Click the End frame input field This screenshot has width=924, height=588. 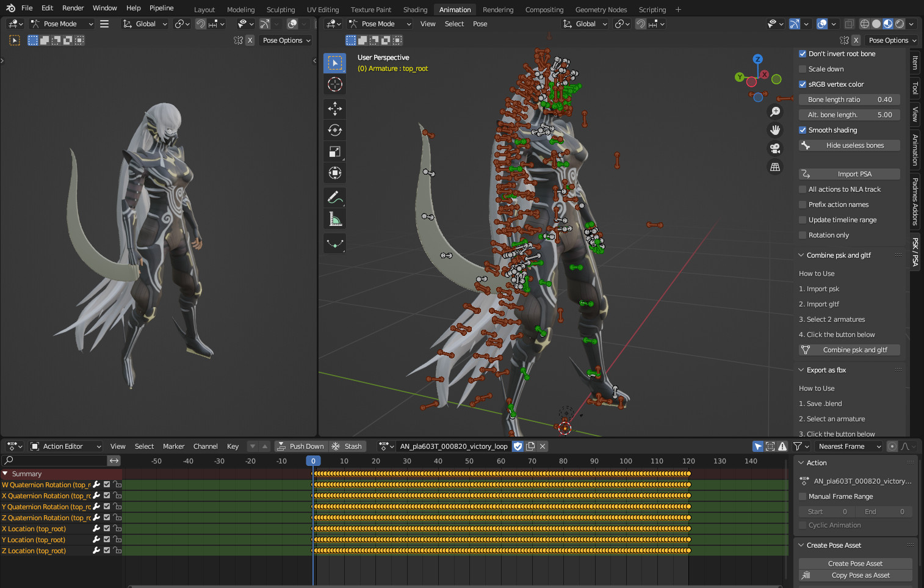pyautogui.click(x=884, y=511)
